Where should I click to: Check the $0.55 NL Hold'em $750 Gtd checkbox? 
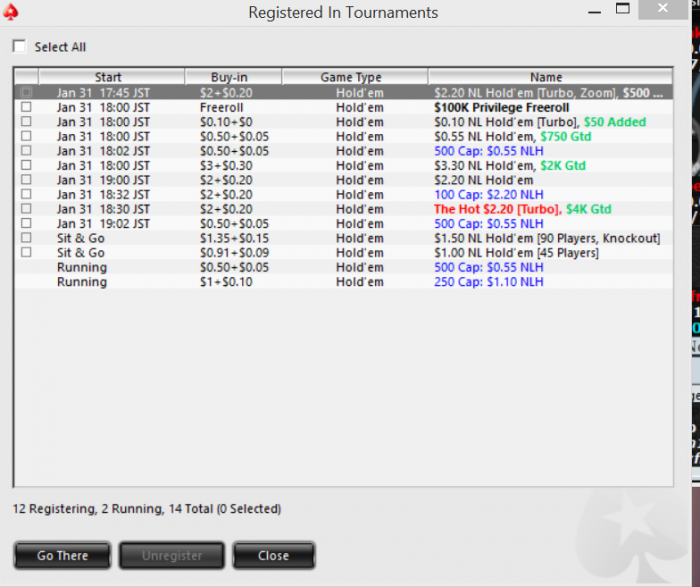(26, 136)
